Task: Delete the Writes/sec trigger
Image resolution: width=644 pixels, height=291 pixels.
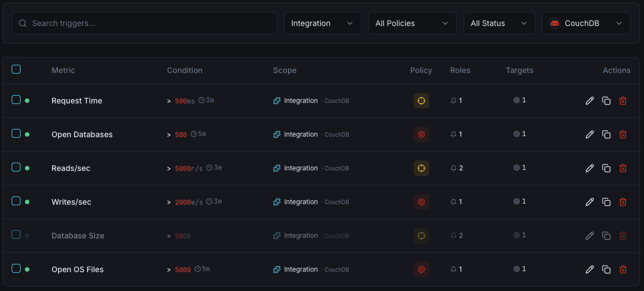Action: 622,201
